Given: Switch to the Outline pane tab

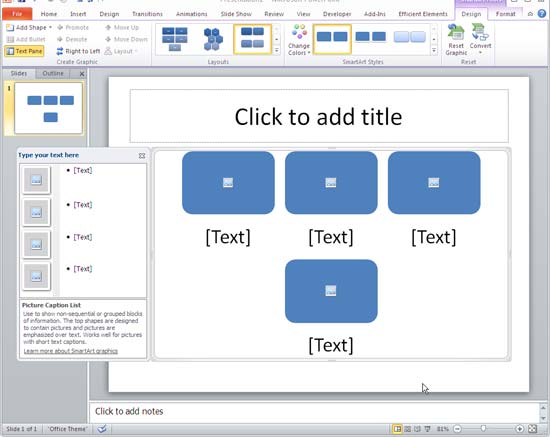Looking at the screenshot, I should tap(53, 73).
